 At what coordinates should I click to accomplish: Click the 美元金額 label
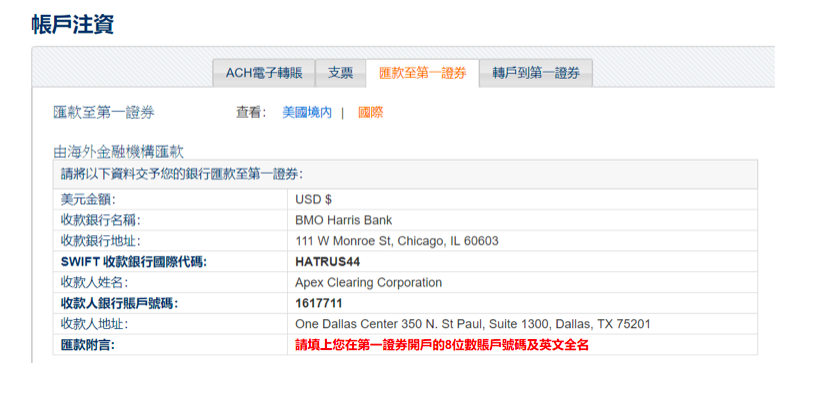coord(88,200)
